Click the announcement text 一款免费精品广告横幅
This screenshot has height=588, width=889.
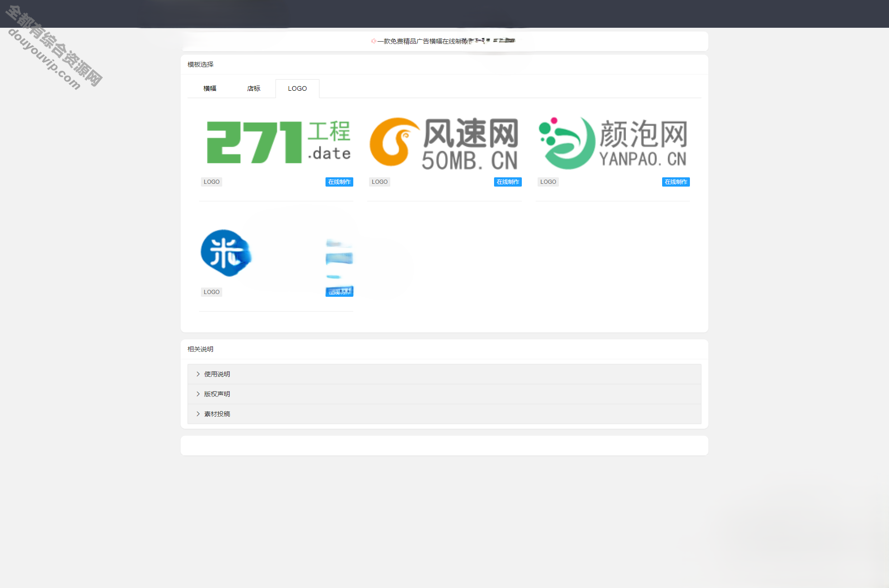[x=410, y=41]
